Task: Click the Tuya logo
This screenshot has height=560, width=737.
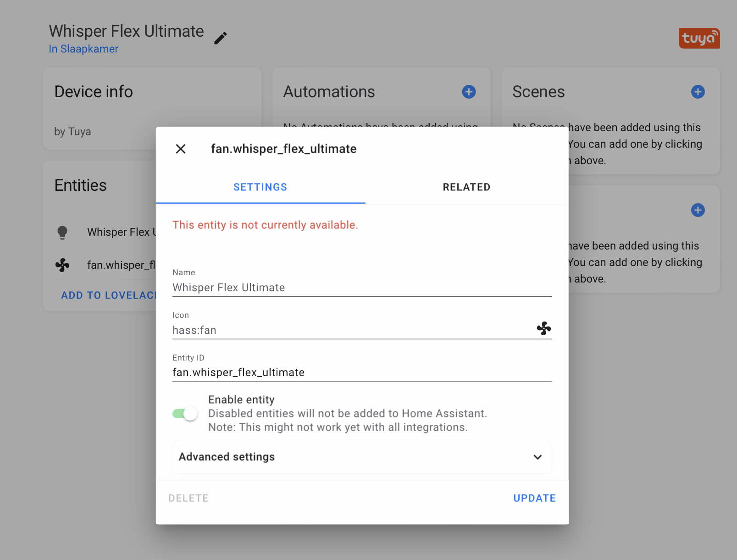Action: click(699, 38)
